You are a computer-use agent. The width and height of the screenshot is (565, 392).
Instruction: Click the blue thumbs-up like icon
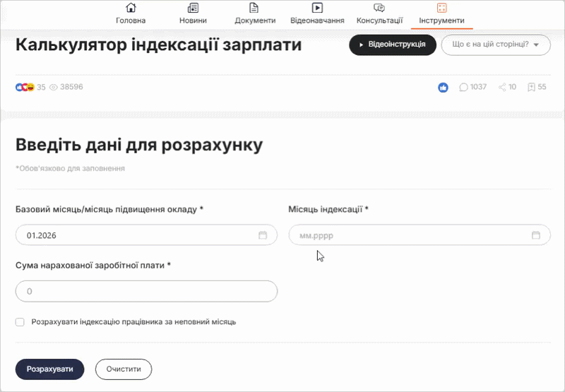pos(443,88)
